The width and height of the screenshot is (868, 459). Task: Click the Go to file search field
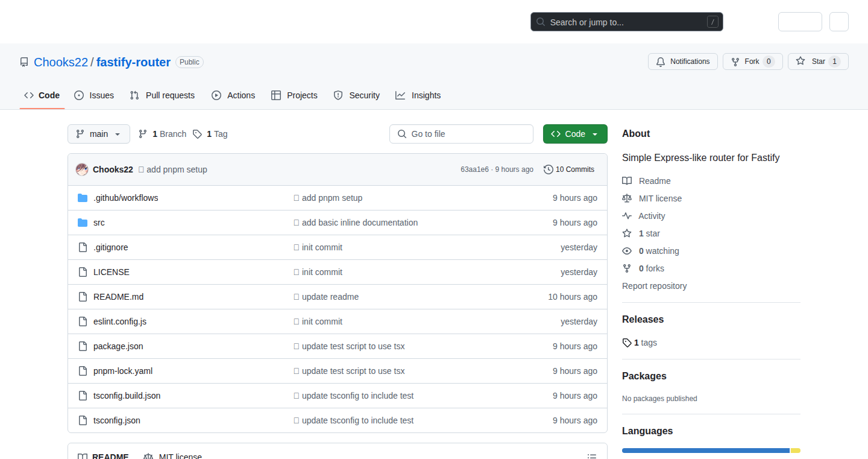pyautogui.click(x=461, y=134)
